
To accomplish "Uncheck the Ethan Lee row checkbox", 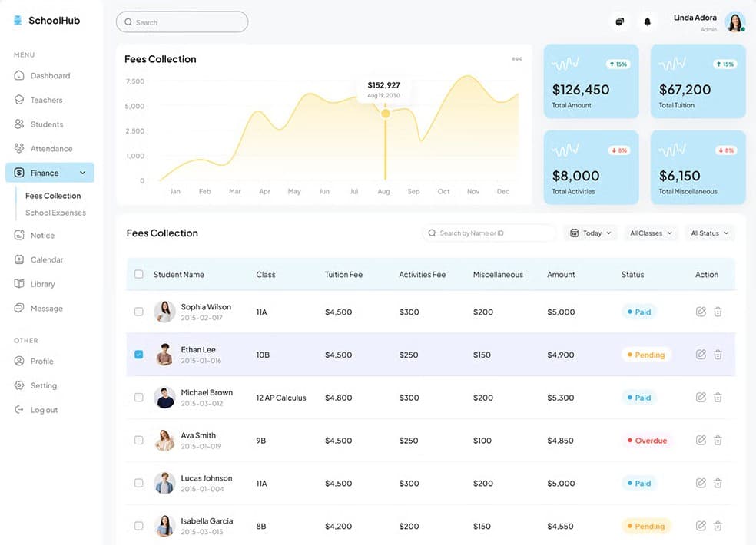I will (x=138, y=355).
